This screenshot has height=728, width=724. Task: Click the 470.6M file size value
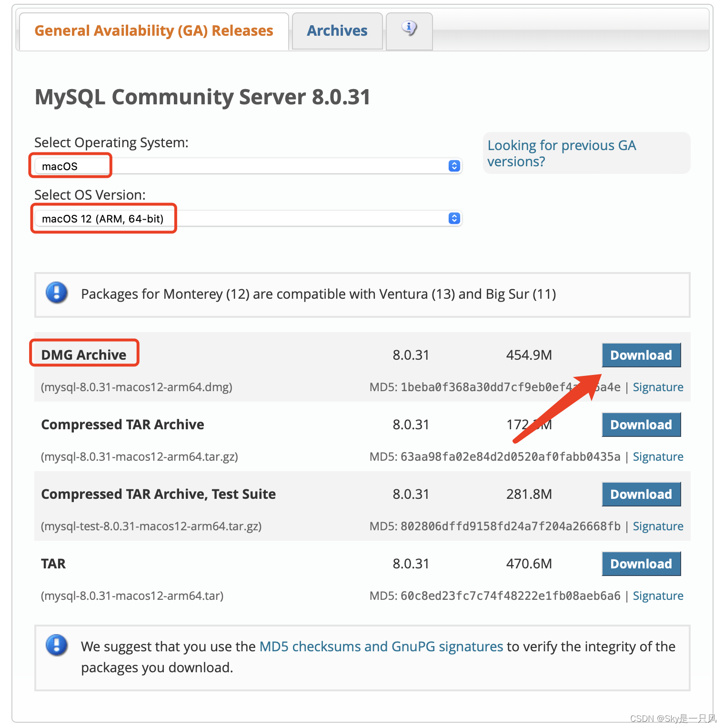[x=529, y=564]
